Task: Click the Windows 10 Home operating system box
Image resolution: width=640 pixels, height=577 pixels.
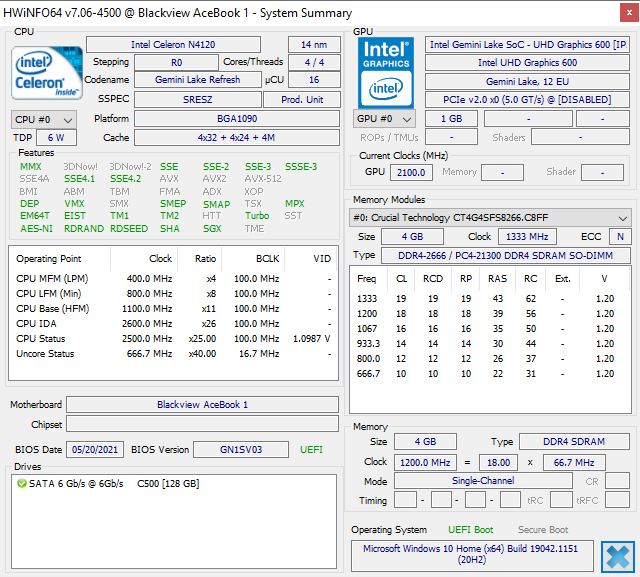Action: (x=470, y=555)
